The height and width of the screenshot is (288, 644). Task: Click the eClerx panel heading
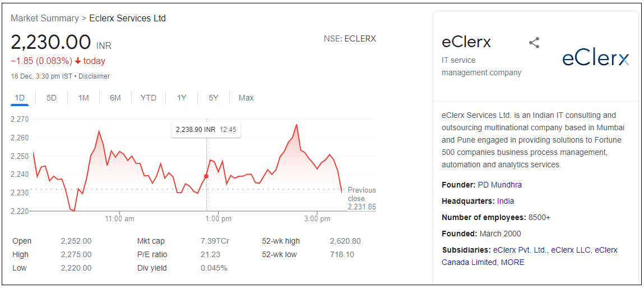point(466,42)
